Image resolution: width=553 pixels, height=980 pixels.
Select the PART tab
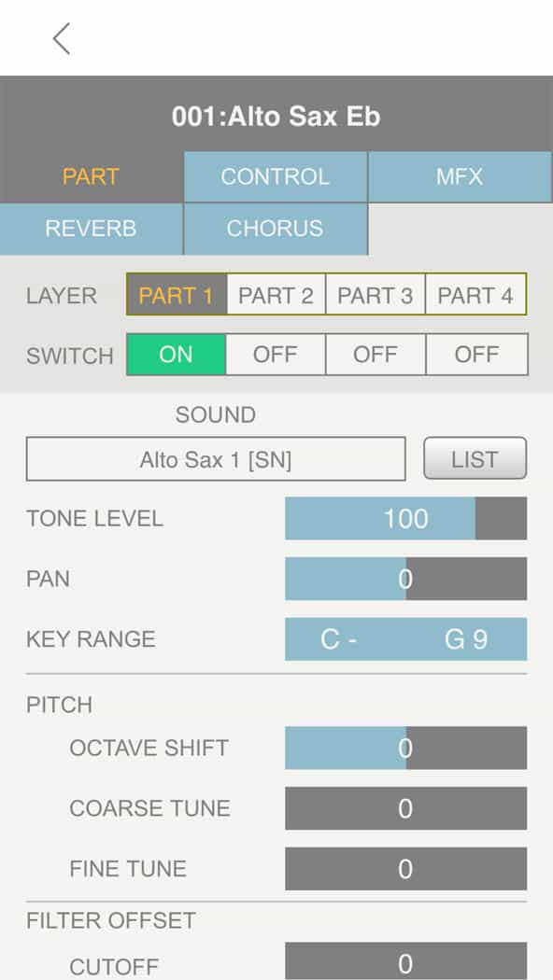(92, 176)
